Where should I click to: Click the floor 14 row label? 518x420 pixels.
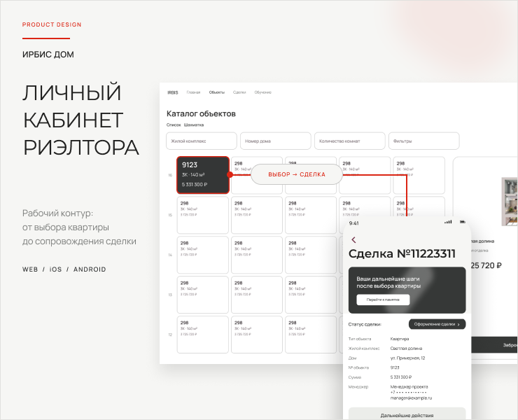tap(170, 255)
